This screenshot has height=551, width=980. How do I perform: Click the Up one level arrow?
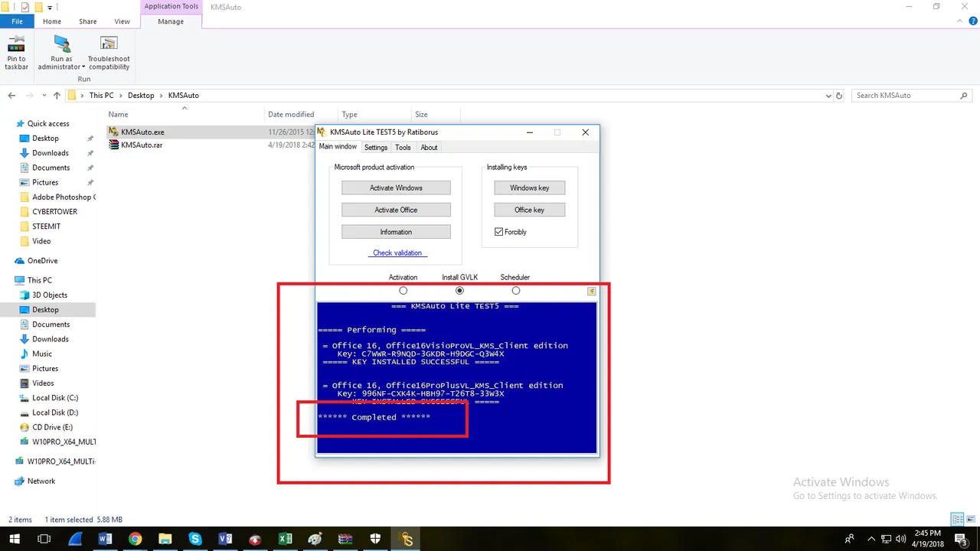pyautogui.click(x=57, y=96)
